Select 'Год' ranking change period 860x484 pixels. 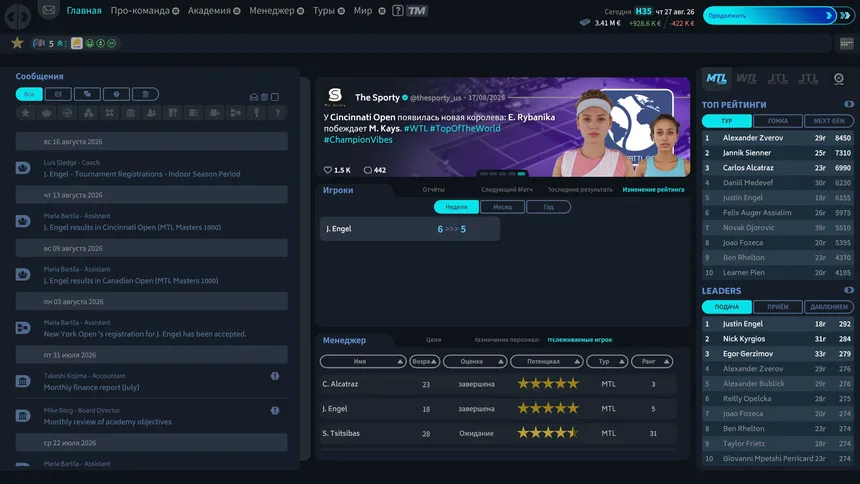548,207
